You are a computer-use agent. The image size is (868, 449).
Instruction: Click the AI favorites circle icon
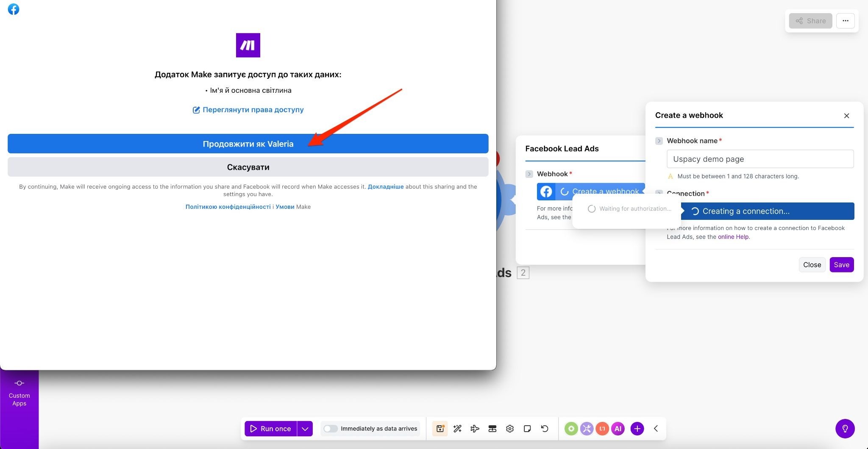tap(618, 429)
